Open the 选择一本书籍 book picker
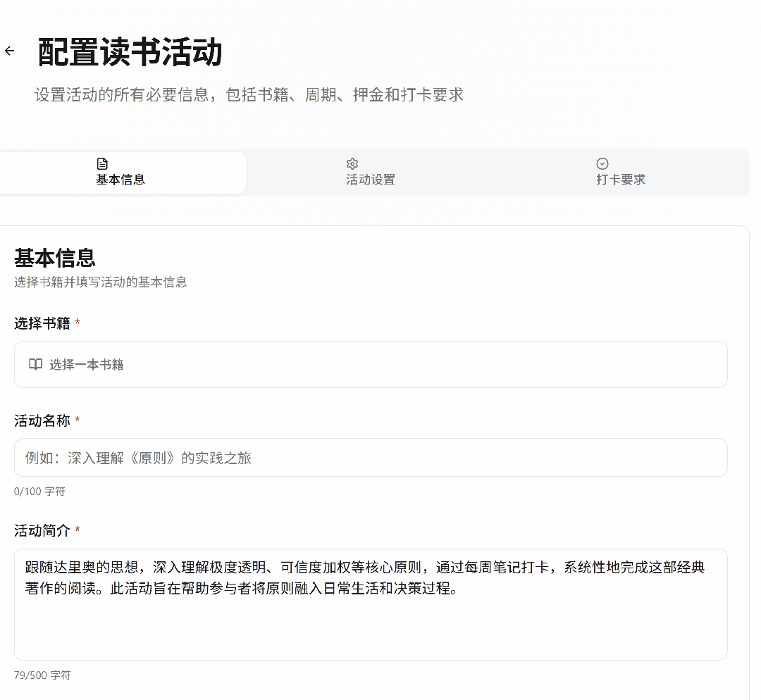The height and width of the screenshot is (700, 761). click(x=371, y=364)
